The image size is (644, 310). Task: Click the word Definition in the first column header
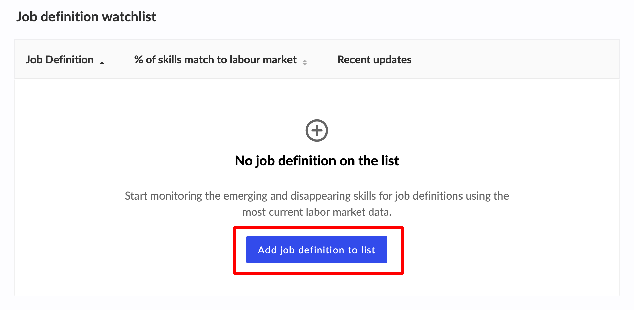(x=69, y=60)
